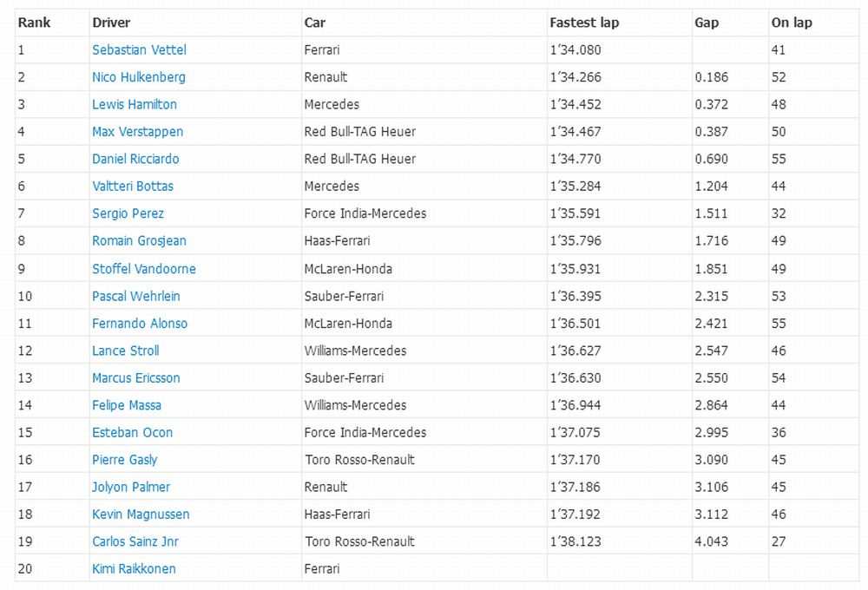Viewport: 868px width, 590px height.
Task: Select the Lance Stroll link
Action: 126,351
